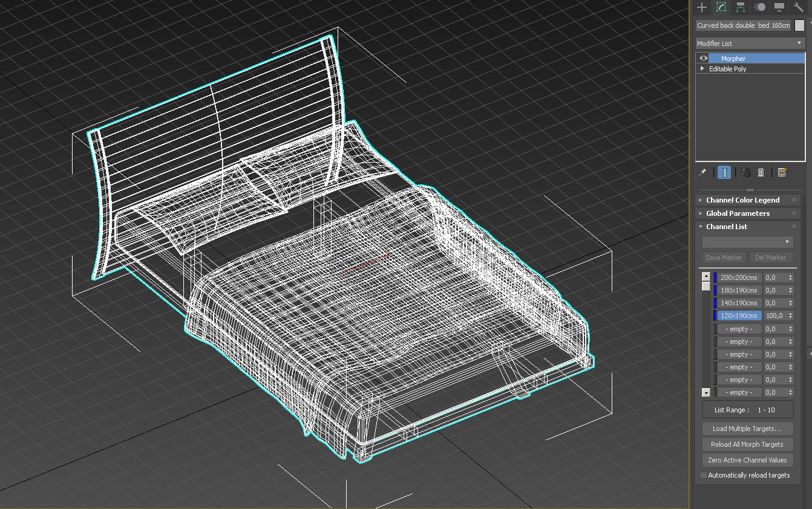Open the Modify command panel tab

click(x=721, y=7)
